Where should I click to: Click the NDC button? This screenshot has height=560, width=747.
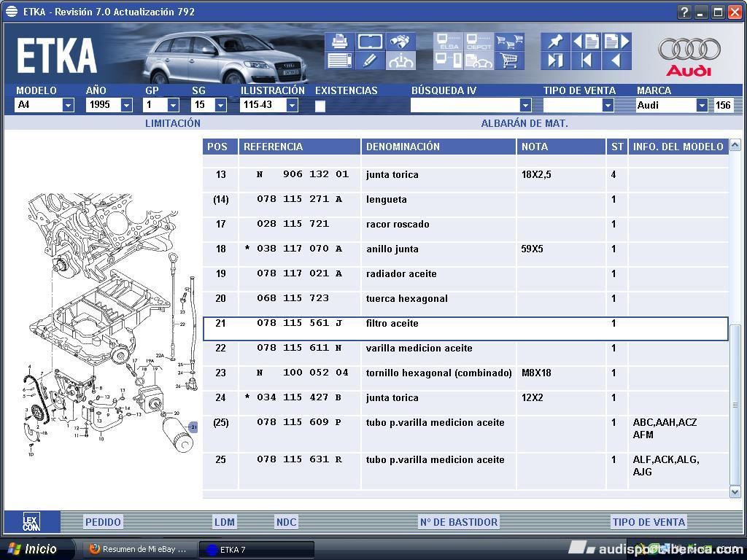[x=286, y=522]
